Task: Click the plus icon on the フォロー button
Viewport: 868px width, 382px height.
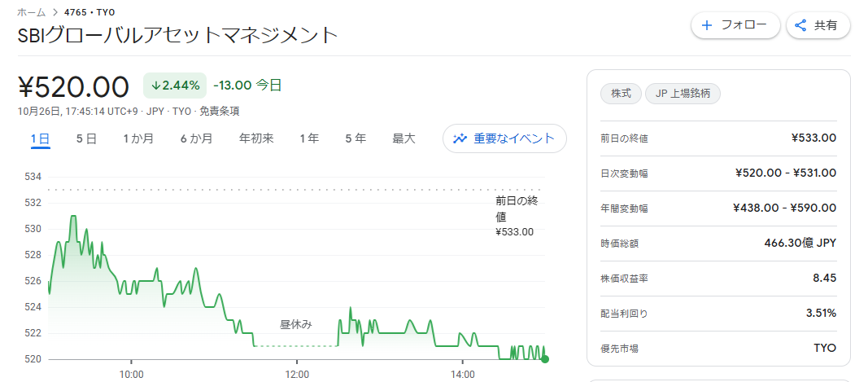Action: pos(707,25)
